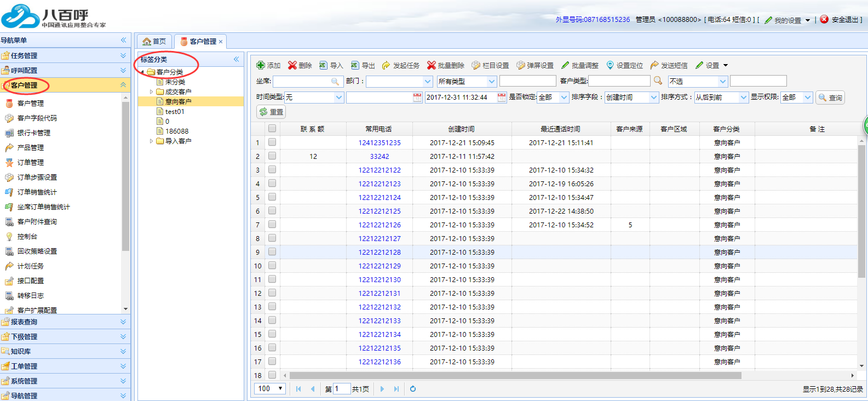
Task: Expand the 导入客户 tree node
Action: click(152, 141)
